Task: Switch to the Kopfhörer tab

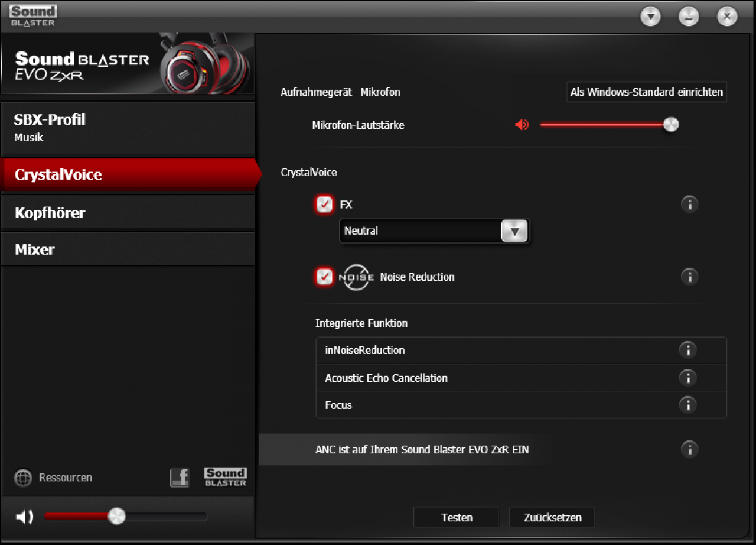Action: [128, 213]
